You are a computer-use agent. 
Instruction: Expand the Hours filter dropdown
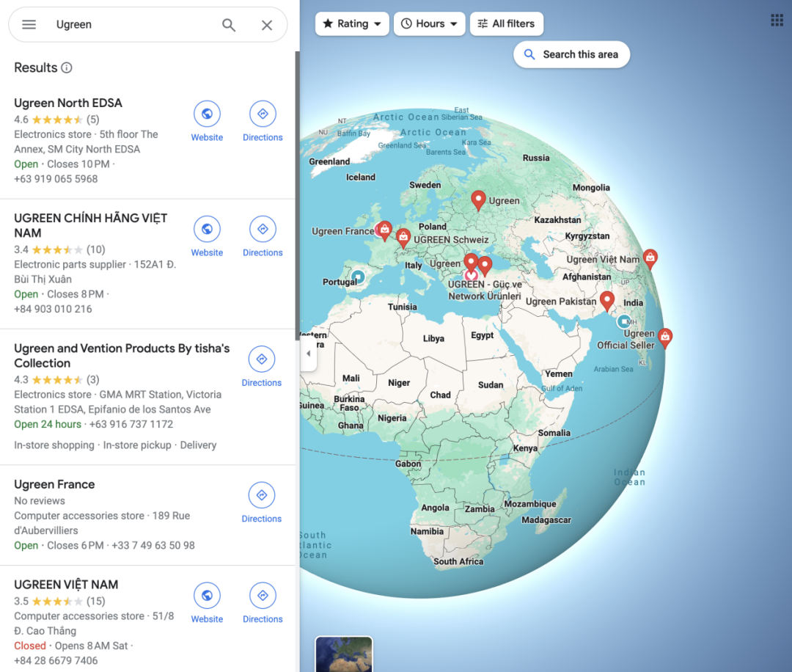429,23
